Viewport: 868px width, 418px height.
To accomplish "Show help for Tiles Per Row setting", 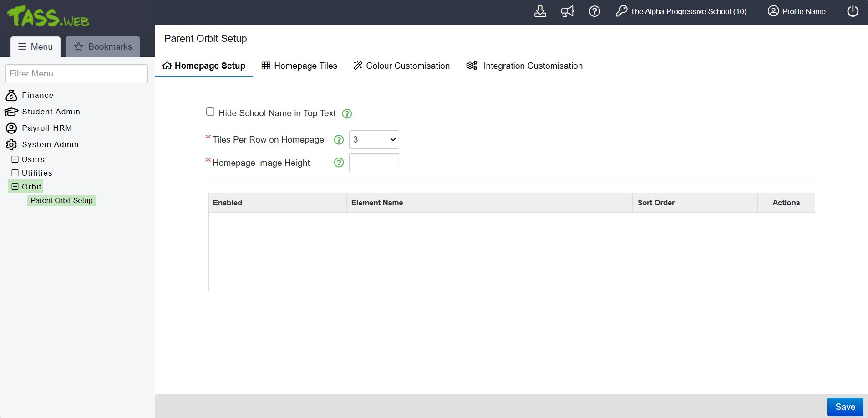I will [339, 140].
